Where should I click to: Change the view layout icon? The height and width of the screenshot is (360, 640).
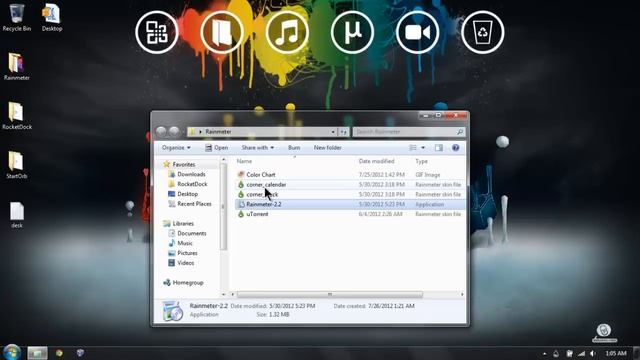pyautogui.click(x=413, y=148)
